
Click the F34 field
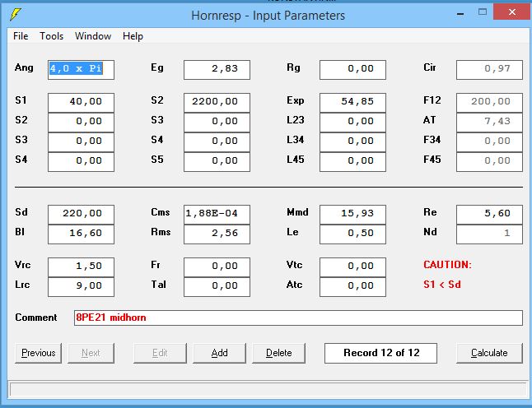489,142
